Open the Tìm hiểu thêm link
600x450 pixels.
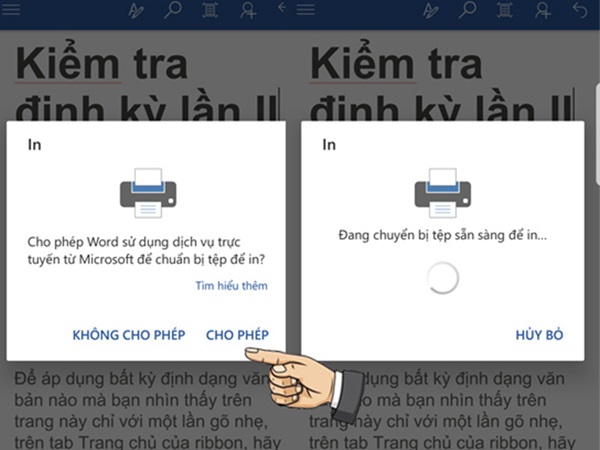point(232,285)
